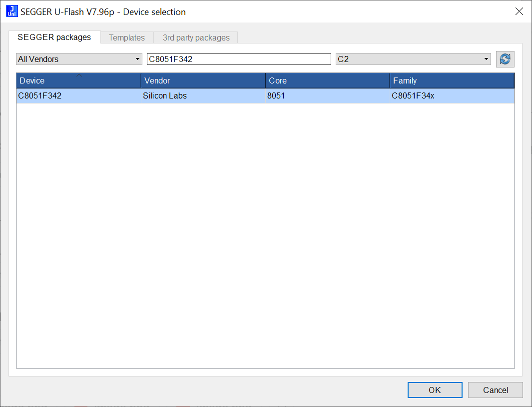The height and width of the screenshot is (407, 532).
Task: Switch to the SEGGER packages tab
Action: [54, 37]
